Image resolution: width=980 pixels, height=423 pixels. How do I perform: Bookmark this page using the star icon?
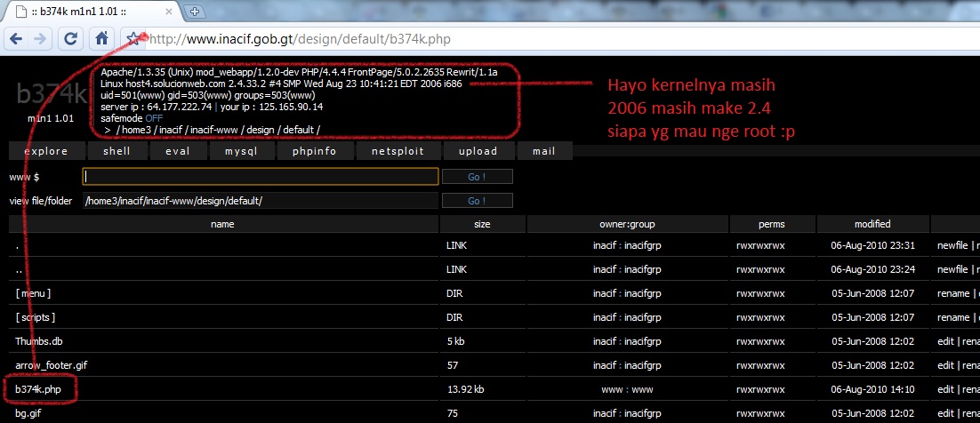tap(133, 39)
